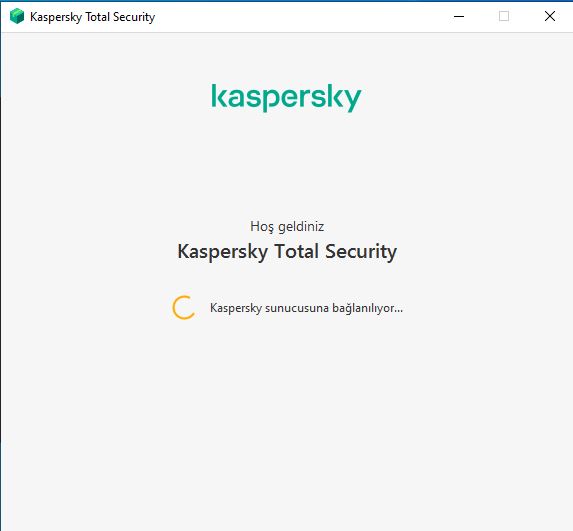Click the word Security in the title bar
The image size is (573, 531).
pyautogui.click(x=134, y=17)
